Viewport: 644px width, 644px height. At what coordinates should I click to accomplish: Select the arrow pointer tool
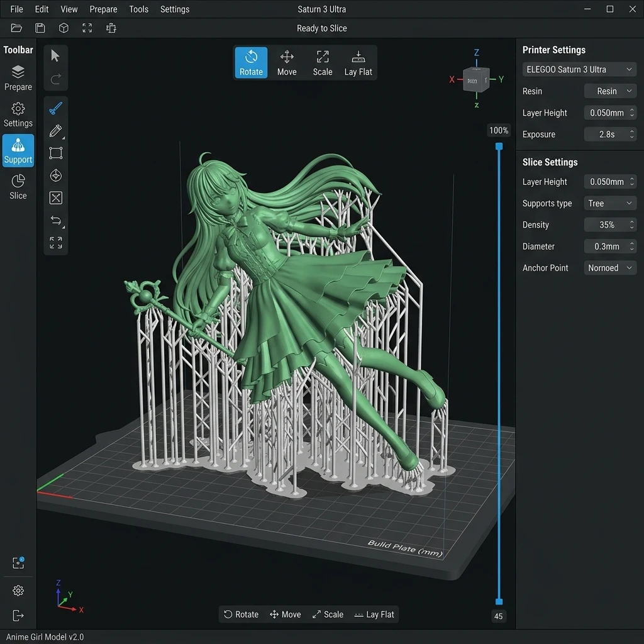pyautogui.click(x=55, y=56)
